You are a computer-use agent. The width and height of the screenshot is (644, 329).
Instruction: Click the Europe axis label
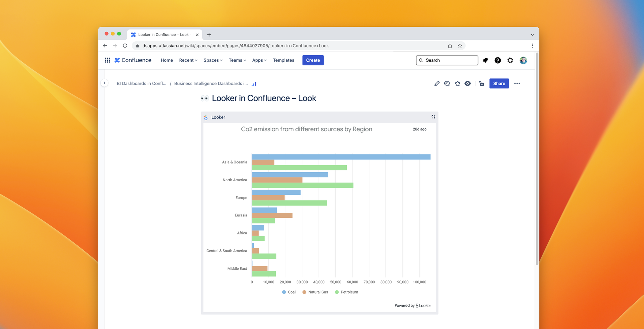[241, 198]
